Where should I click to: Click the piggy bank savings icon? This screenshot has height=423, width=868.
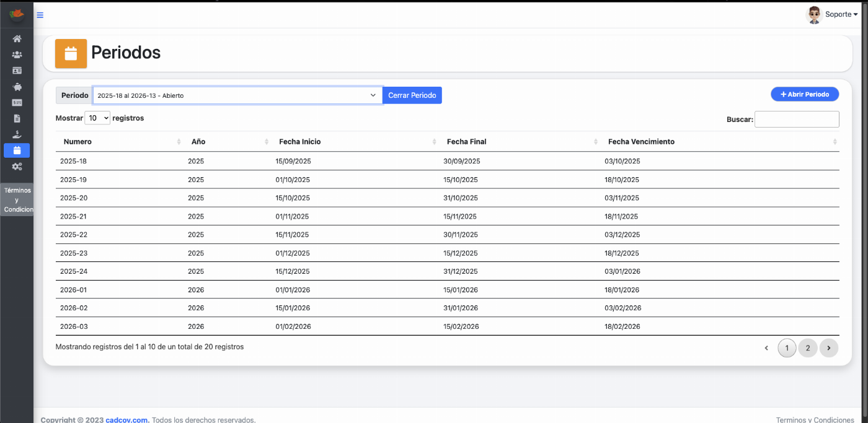tap(17, 87)
